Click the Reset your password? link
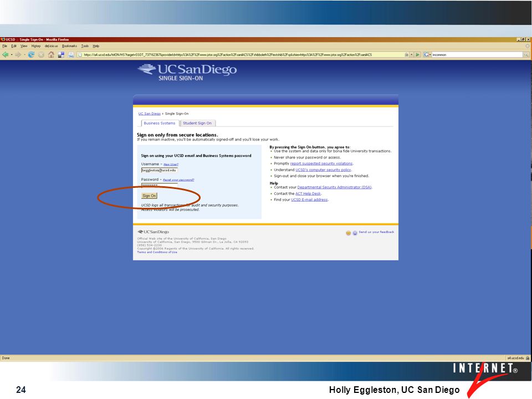Screen dimensions: 532x399 (178, 180)
